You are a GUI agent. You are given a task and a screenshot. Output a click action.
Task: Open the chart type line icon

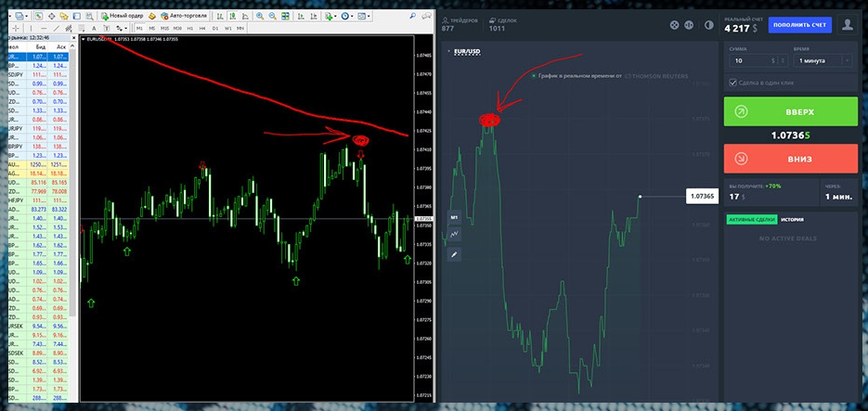pyautogui.click(x=455, y=235)
